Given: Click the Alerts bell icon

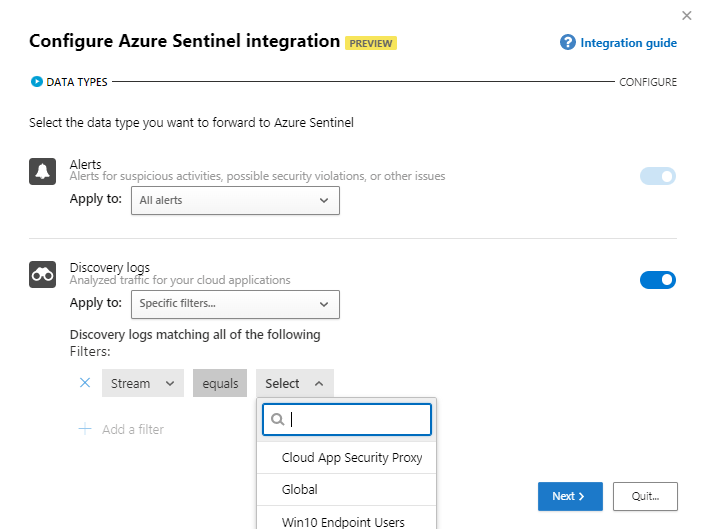Looking at the screenshot, I should [42, 172].
